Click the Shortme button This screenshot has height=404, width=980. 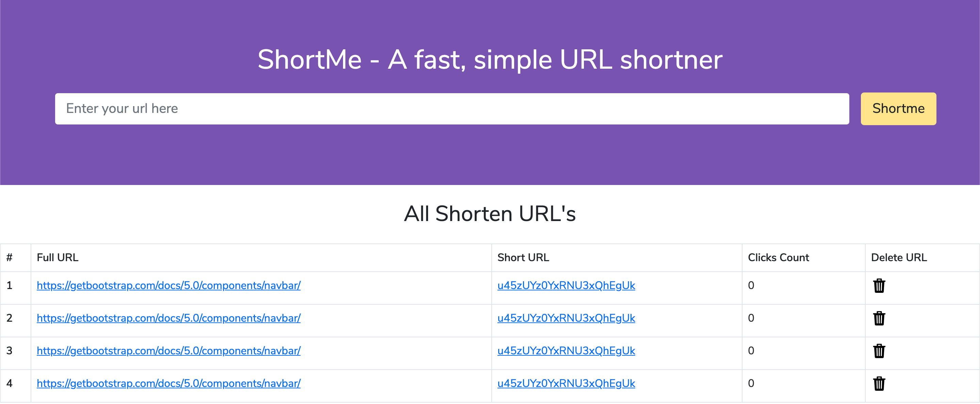coord(898,109)
